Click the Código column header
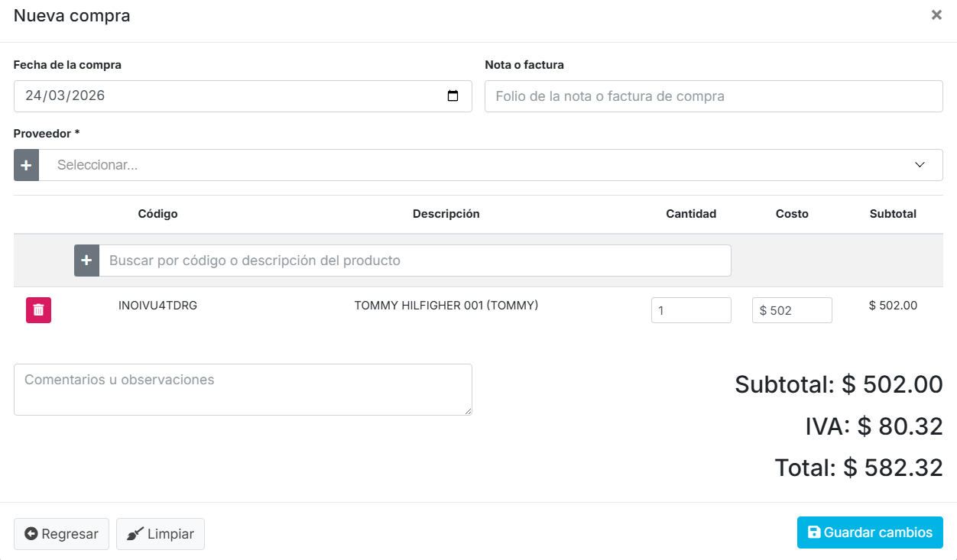Image resolution: width=957 pixels, height=560 pixels. tap(157, 214)
